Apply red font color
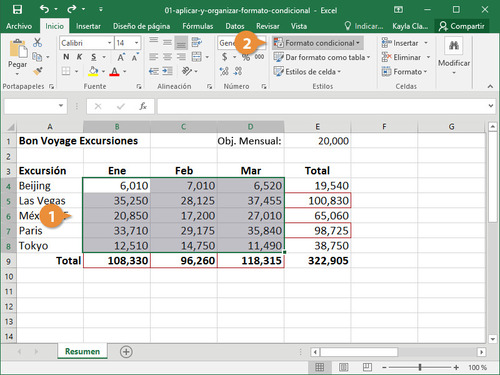Viewport: 500px width, 375px height. coord(114,71)
